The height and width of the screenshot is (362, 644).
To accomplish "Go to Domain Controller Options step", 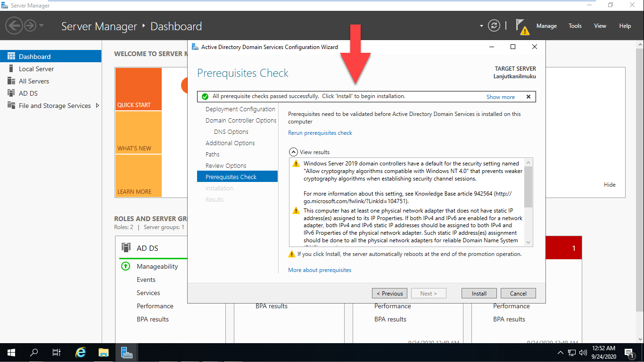I will click(241, 120).
